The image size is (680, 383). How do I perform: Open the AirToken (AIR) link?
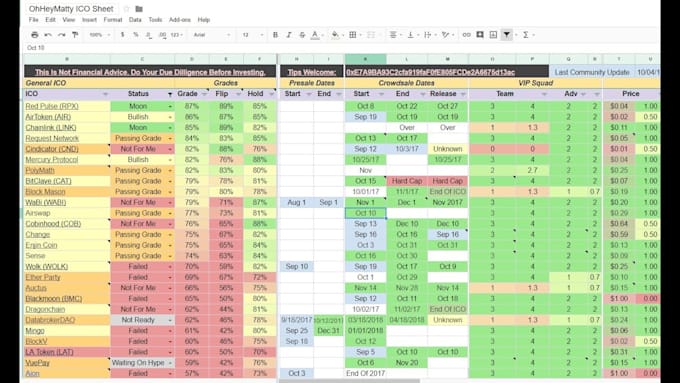[x=48, y=117]
